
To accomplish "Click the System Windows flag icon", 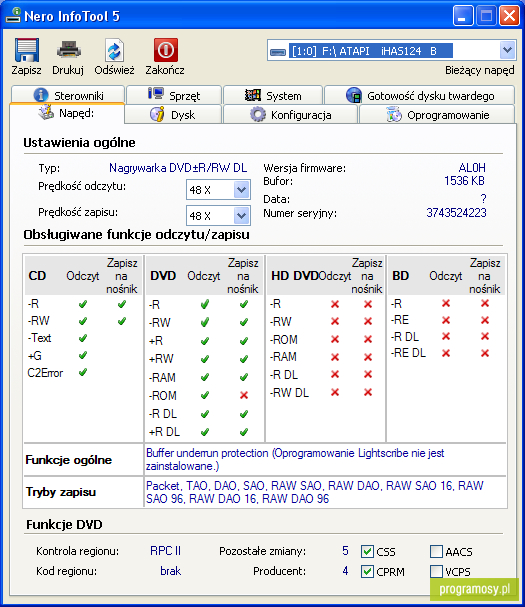I will 253,94.
